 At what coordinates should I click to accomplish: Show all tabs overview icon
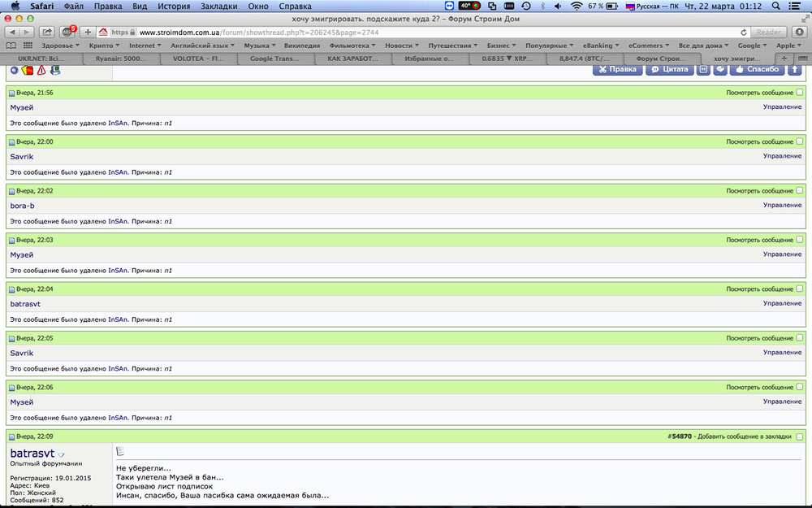click(801, 59)
